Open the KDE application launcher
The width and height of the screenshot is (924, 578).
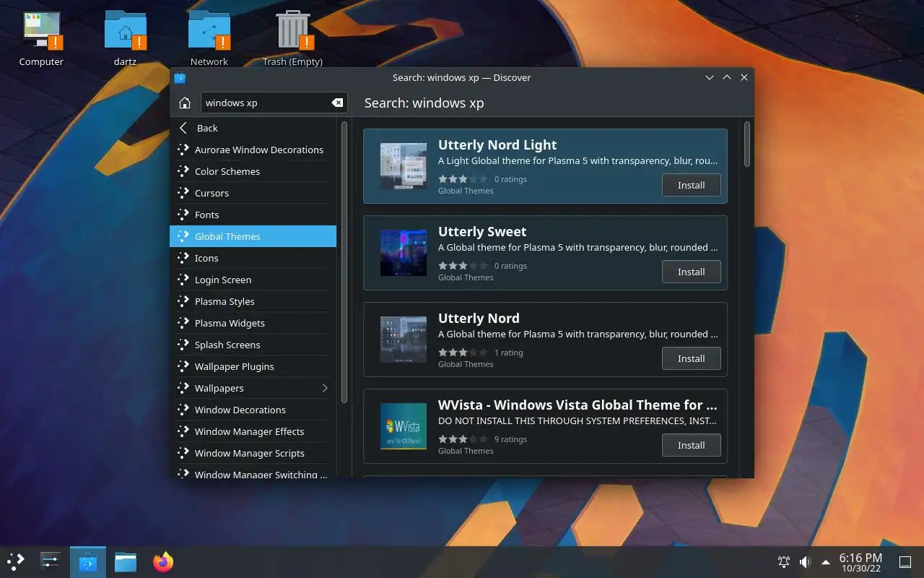pos(16,561)
